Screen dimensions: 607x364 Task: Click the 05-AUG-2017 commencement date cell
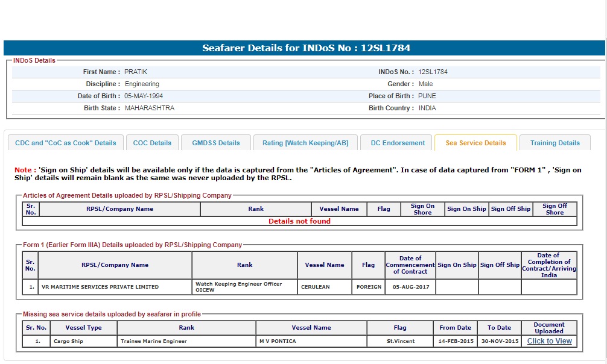(410, 287)
